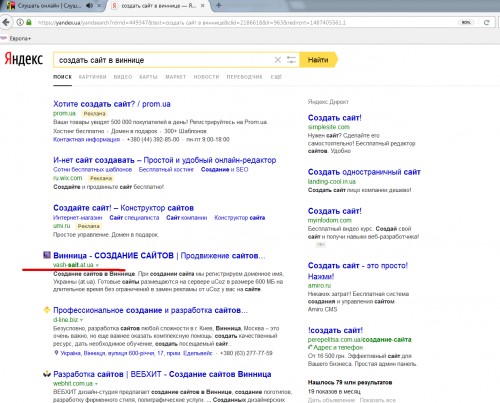Open Интернет-магазин sitelink under umi.ru ad
Screen dimensions: 500x403
tap(78, 218)
